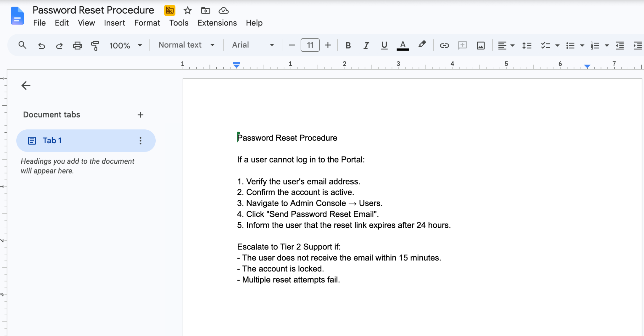Add a comment
The height and width of the screenshot is (336, 644).
point(462,45)
